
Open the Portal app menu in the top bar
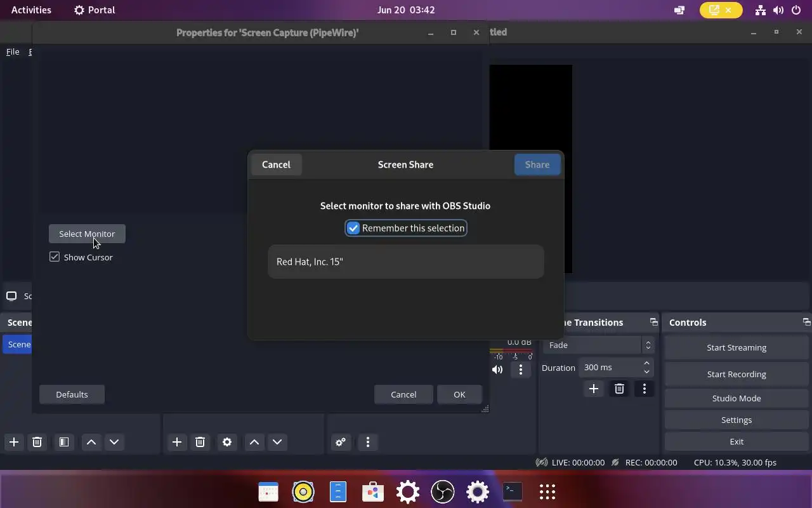click(x=95, y=10)
